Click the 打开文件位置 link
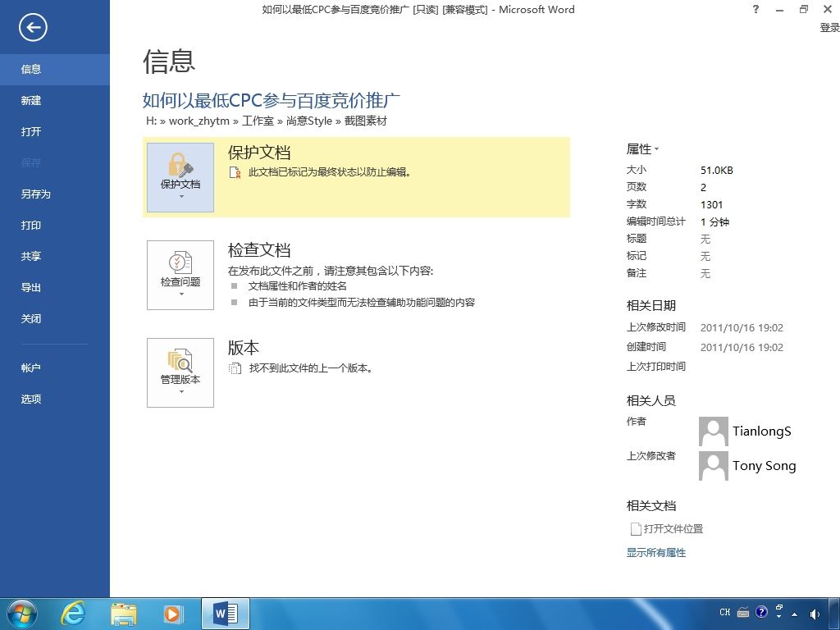 673,529
